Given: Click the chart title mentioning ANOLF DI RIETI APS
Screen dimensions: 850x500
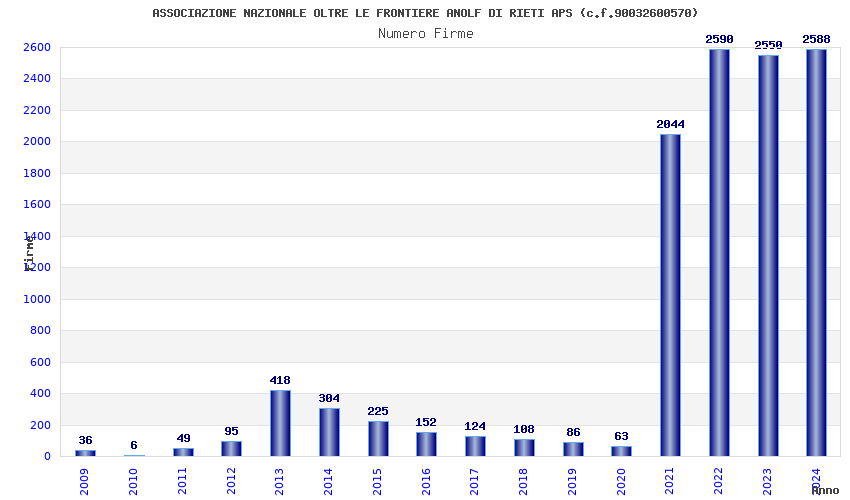Looking at the screenshot, I should [425, 13].
